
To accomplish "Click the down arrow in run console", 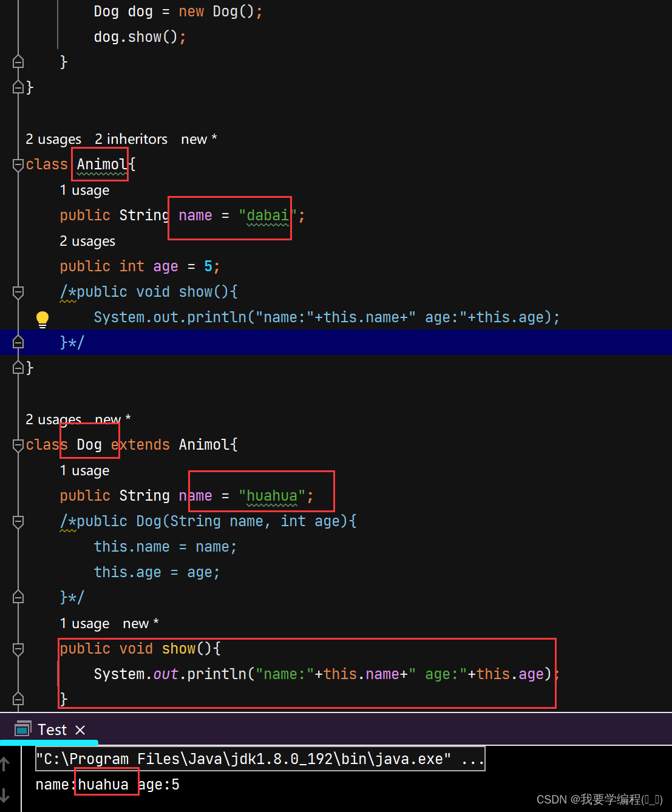I will click(x=5, y=795).
